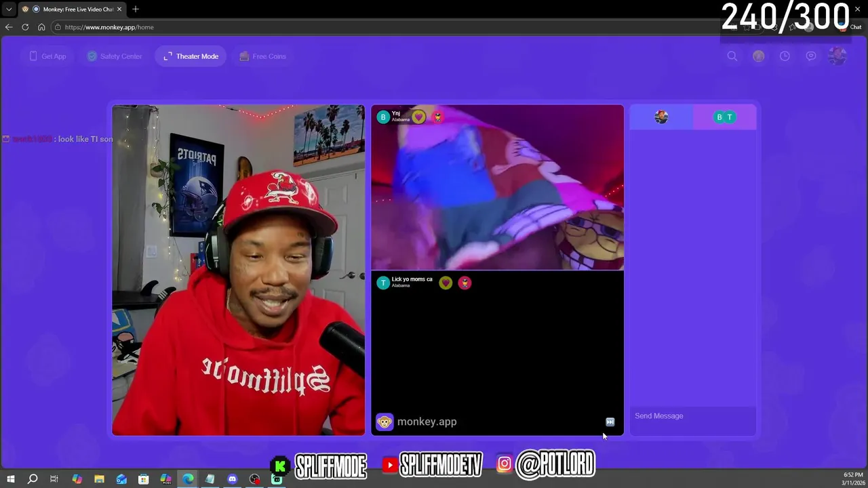Screen dimensions: 868x488
Task: Report user Lick yo moms ca via officer icon
Action: [465, 283]
